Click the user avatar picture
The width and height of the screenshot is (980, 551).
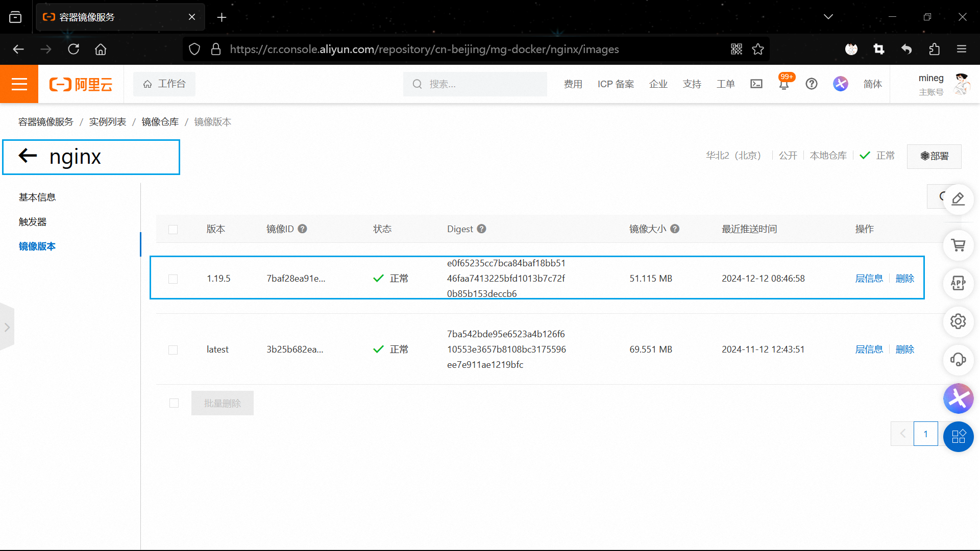[962, 84]
